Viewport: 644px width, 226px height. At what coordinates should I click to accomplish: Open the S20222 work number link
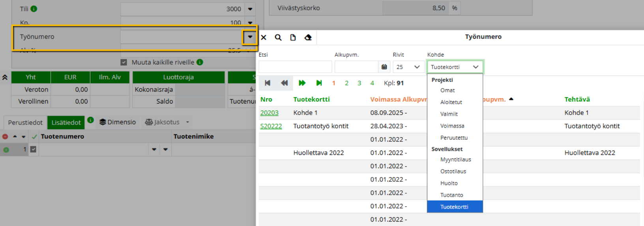(x=271, y=126)
